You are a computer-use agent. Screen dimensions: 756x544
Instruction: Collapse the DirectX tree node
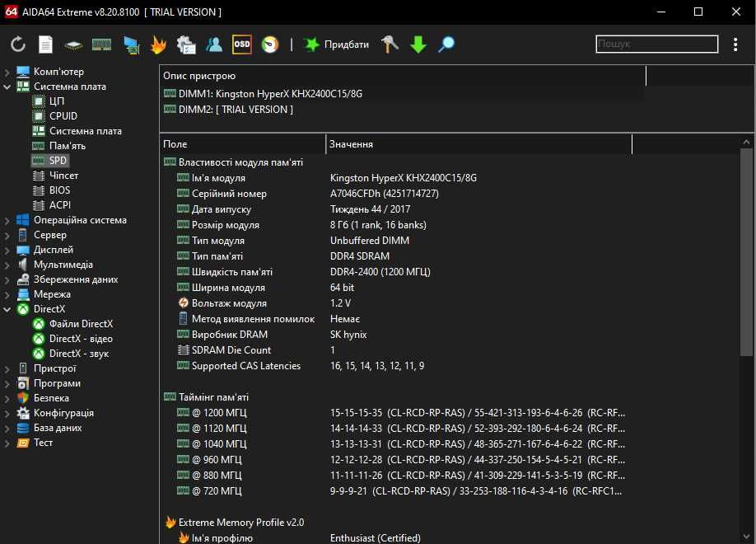pyautogui.click(x=7, y=309)
